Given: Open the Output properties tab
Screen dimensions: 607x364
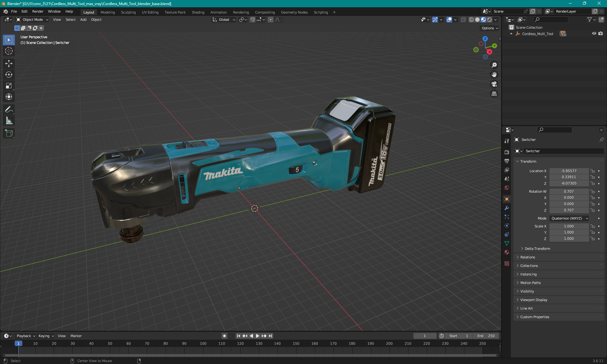Looking at the screenshot, I should tap(507, 161).
